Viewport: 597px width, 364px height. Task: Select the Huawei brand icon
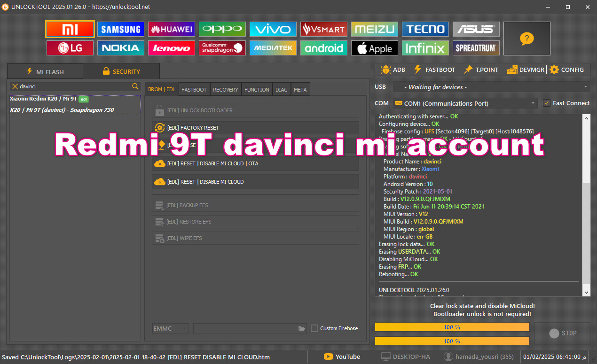pos(172,29)
